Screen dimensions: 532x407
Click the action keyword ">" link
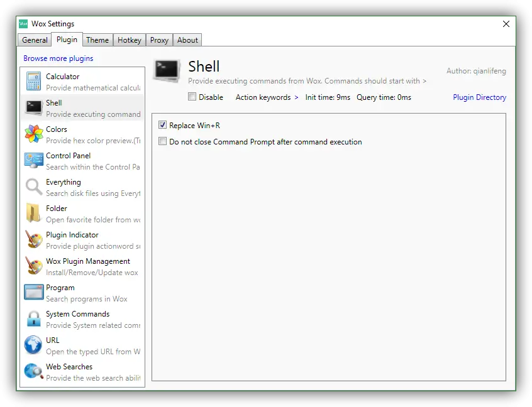pyautogui.click(x=296, y=97)
